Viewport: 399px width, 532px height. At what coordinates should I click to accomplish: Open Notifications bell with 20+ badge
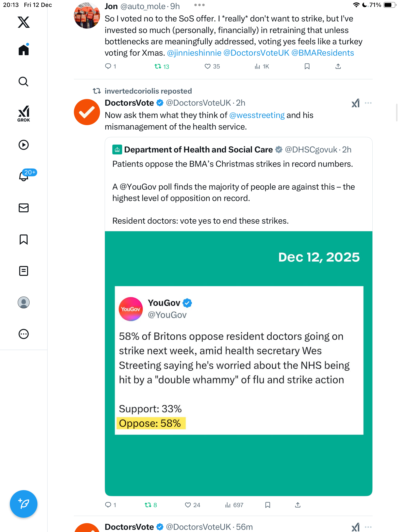pyautogui.click(x=24, y=176)
